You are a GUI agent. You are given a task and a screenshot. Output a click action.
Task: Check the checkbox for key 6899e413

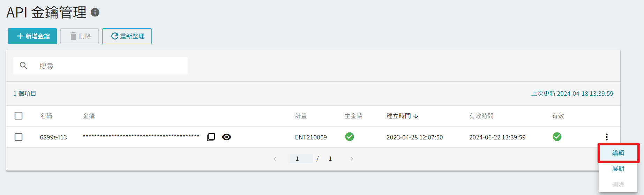tap(18, 137)
